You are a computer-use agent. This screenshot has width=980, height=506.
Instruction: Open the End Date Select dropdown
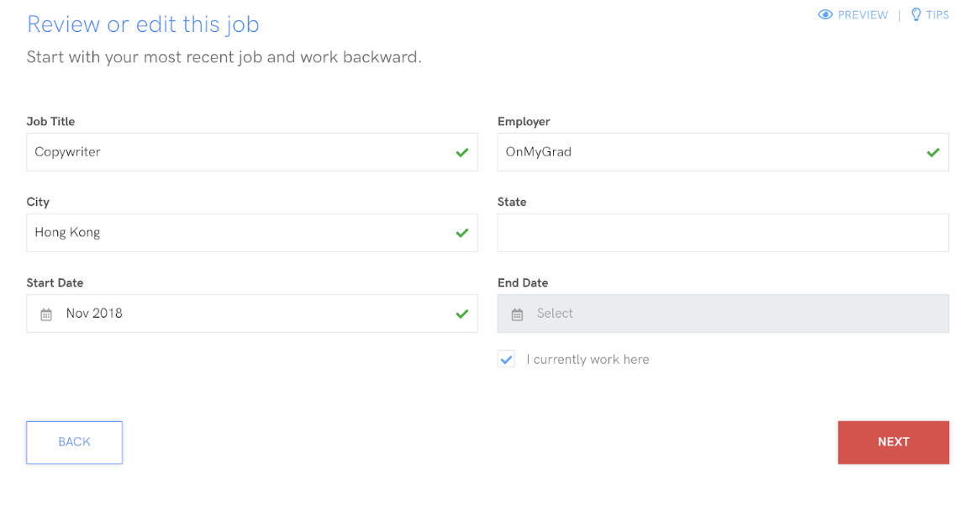(x=723, y=314)
